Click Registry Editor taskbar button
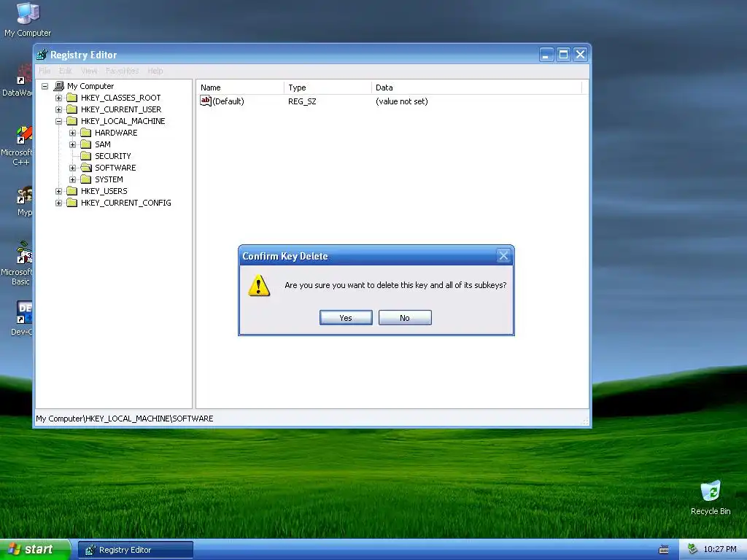The image size is (747, 560). pos(135,550)
